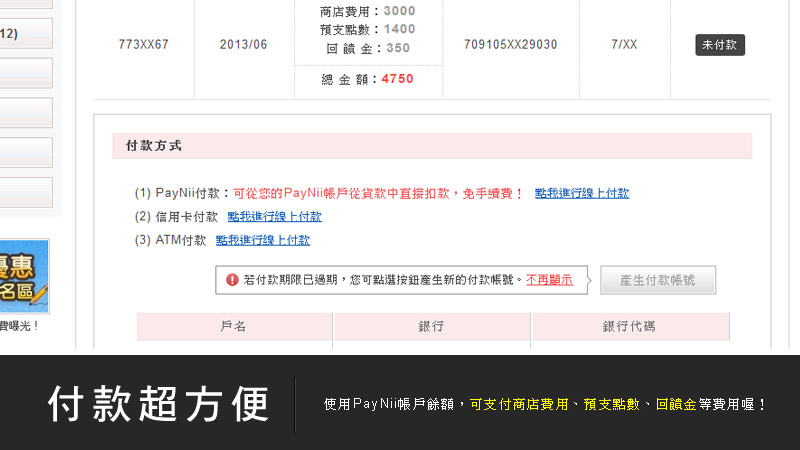Image resolution: width=800 pixels, height=450 pixels.
Task: Click the order number 773XX67 cell
Action: tap(143, 45)
